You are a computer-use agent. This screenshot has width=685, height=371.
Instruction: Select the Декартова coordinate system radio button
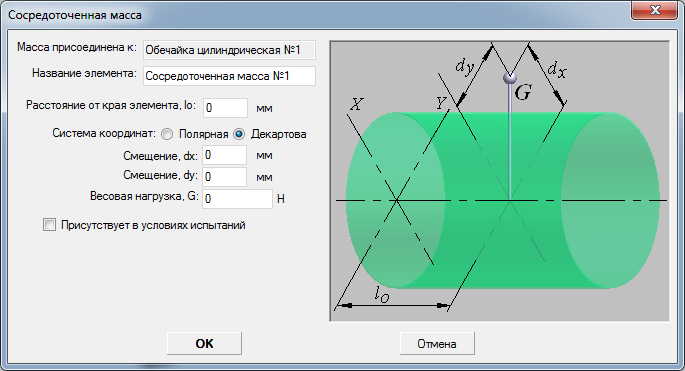239,134
